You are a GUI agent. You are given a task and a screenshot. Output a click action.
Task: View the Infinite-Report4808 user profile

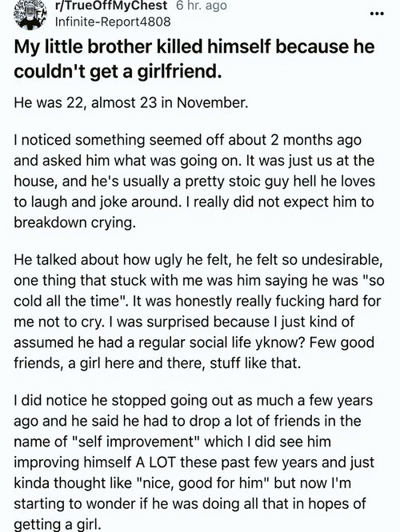[113, 22]
